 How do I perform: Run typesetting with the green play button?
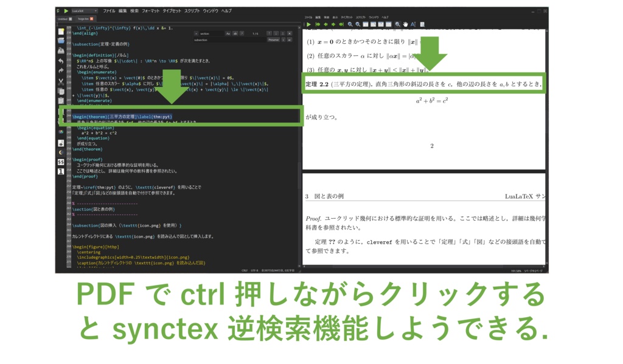point(68,10)
